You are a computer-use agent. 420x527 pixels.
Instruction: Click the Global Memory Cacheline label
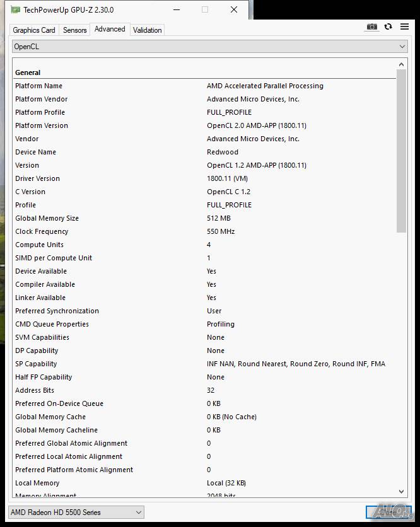[57, 430]
